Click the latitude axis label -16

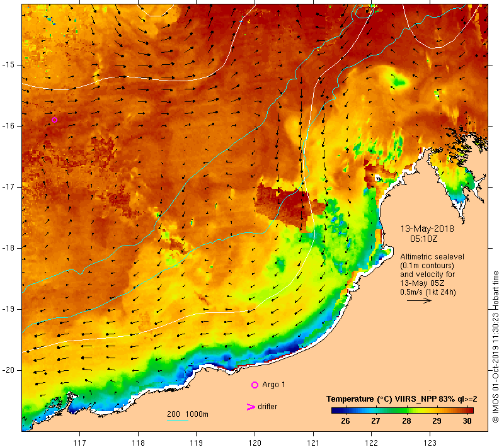coord(9,126)
